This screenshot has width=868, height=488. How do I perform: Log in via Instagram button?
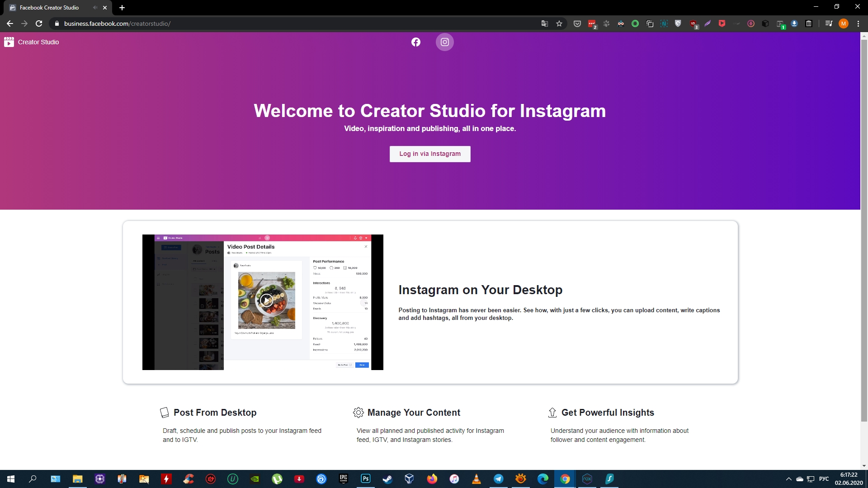tap(430, 154)
